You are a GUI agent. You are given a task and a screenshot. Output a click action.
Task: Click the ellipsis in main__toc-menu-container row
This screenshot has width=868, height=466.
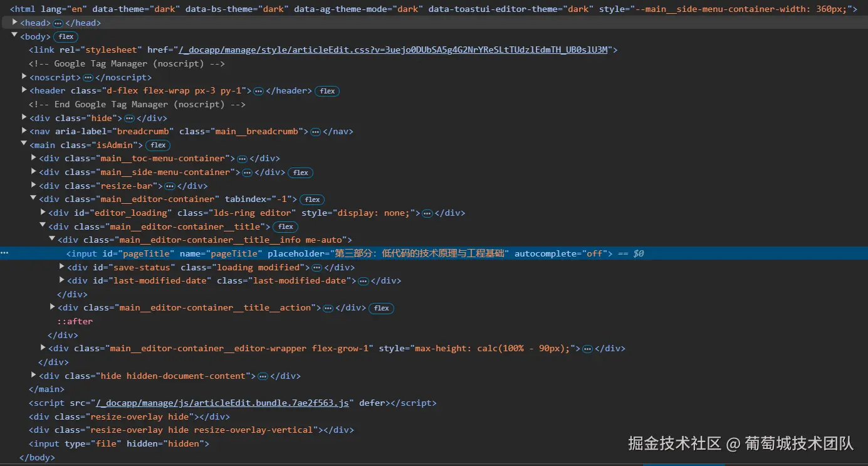[x=242, y=159]
